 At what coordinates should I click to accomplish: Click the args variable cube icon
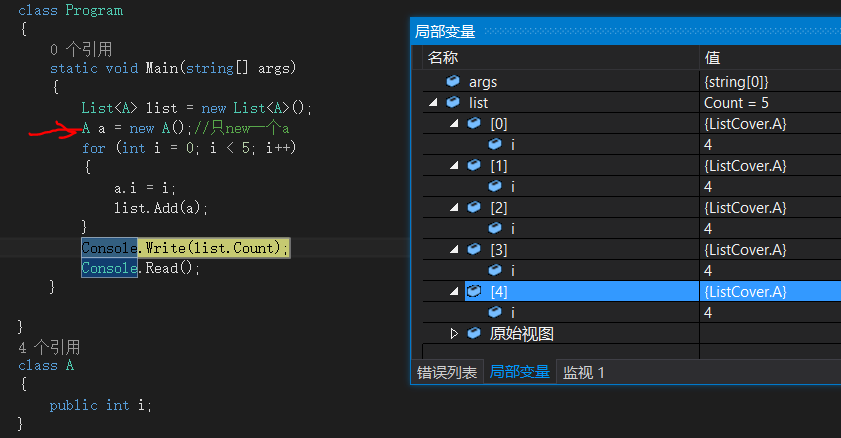pyautogui.click(x=453, y=81)
